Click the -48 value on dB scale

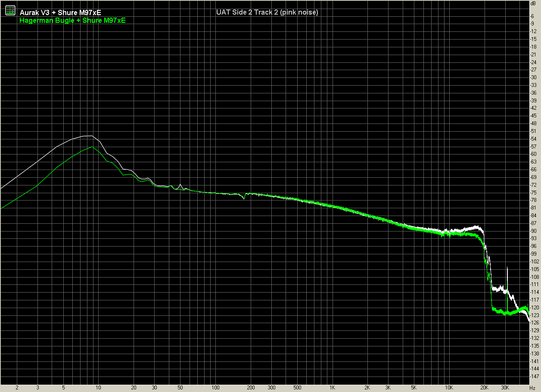point(534,123)
